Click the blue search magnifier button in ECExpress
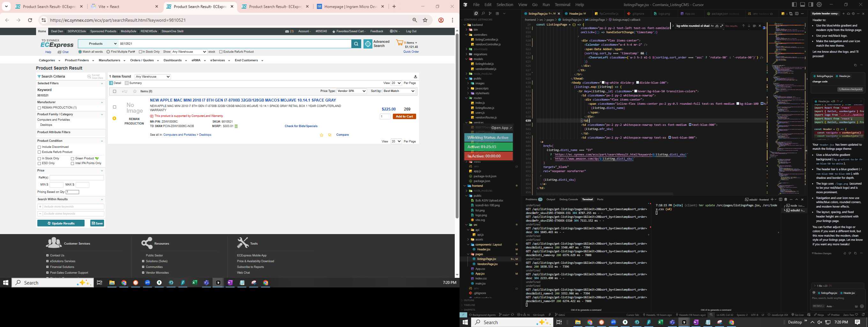This screenshot has width=868, height=327. (356, 44)
